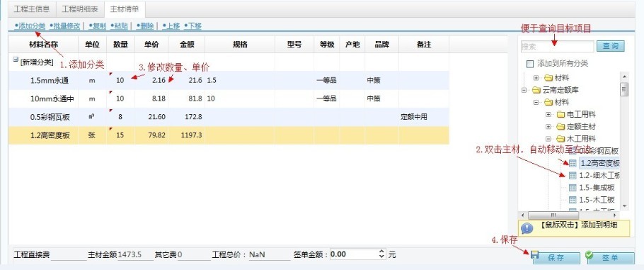Expand the 定额主材 tree node

pos(548,126)
